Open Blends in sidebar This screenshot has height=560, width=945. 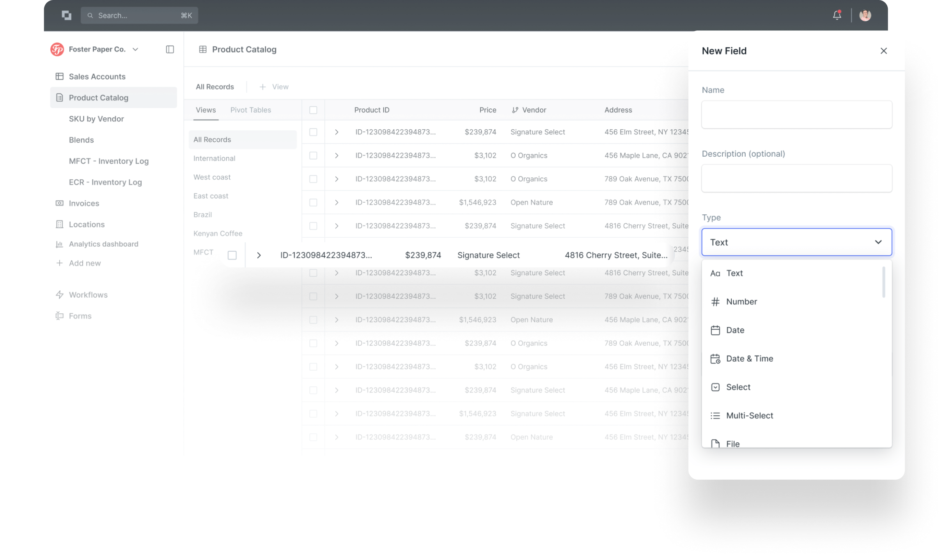[81, 140]
